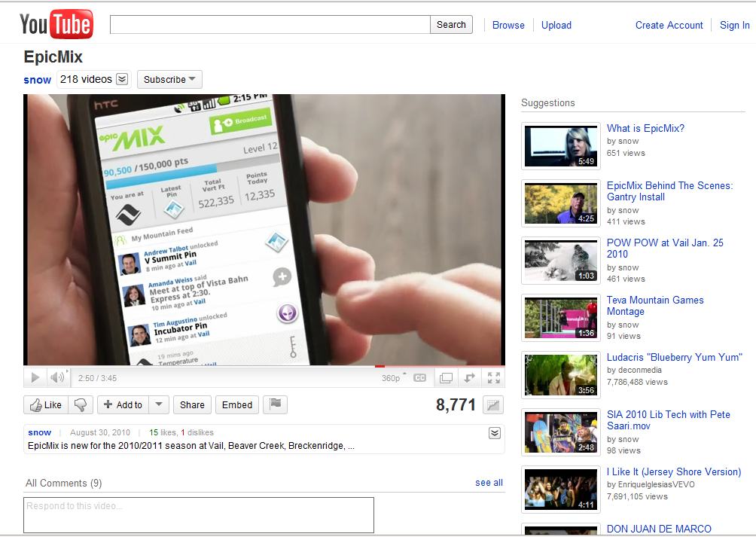Click the 2:50 / 3:45 time display
The image size is (756, 537).
tap(97, 378)
